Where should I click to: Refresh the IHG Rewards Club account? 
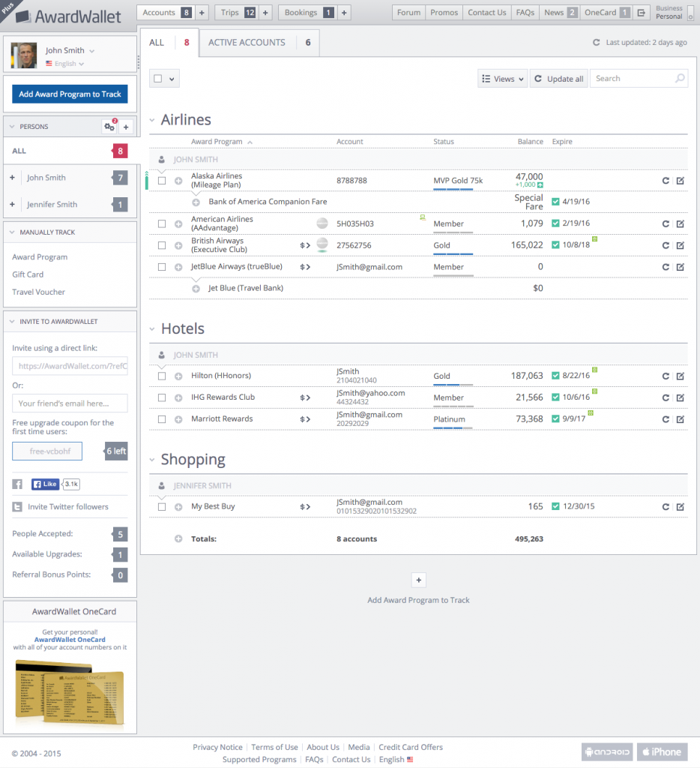pyautogui.click(x=666, y=397)
